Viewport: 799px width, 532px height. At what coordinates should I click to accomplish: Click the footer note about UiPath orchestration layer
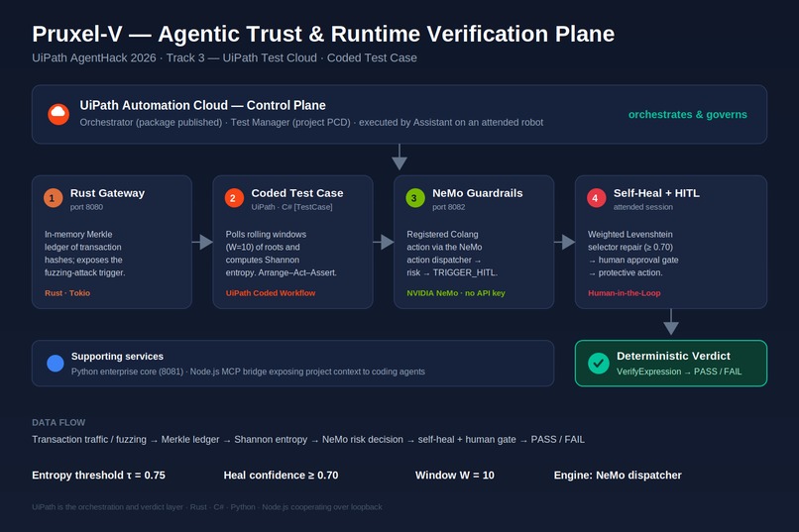207,507
